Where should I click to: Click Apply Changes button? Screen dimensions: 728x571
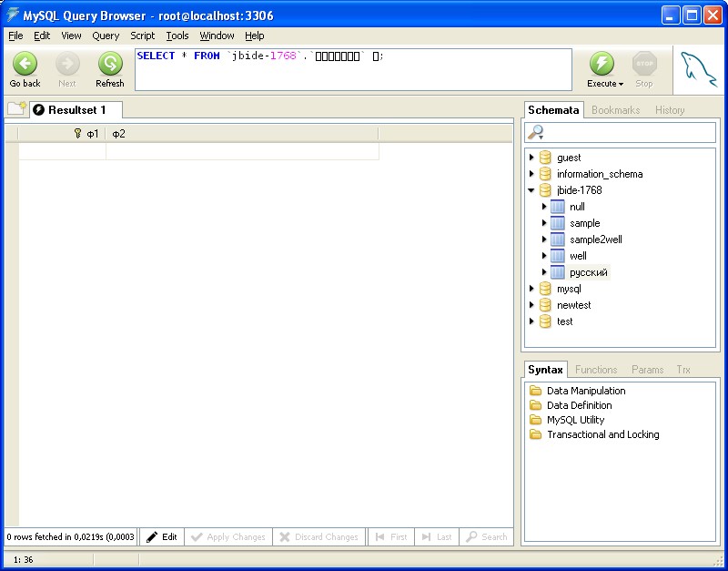click(x=228, y=537)
